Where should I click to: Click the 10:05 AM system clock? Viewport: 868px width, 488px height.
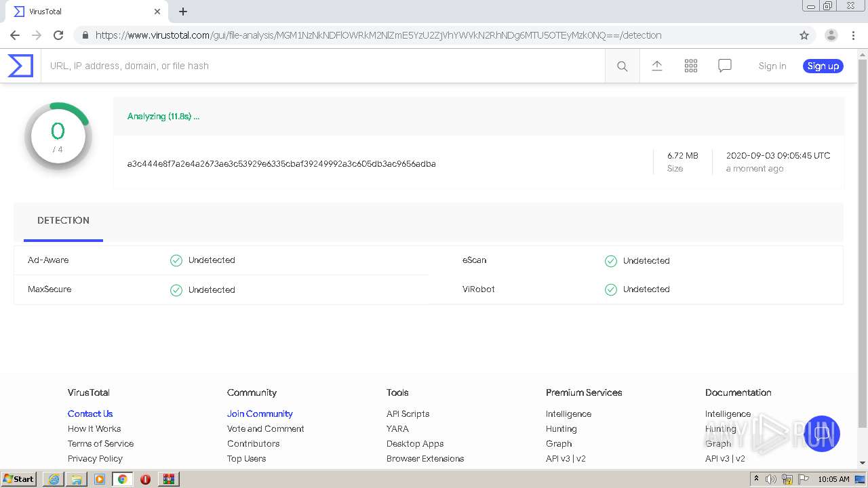[x=833, y=479]
